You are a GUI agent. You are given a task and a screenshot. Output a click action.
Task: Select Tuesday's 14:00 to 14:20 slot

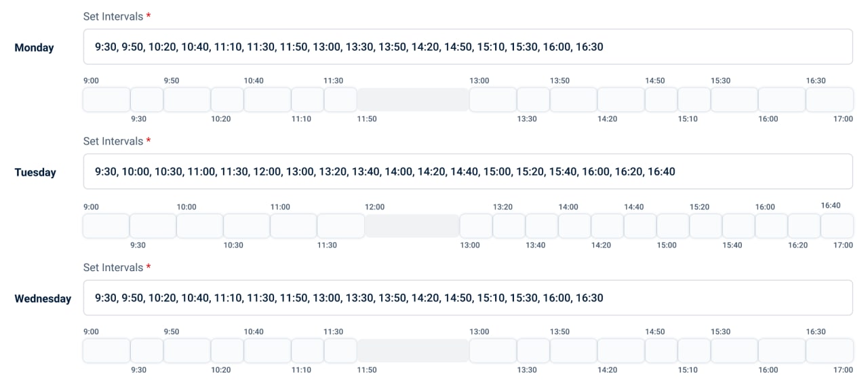click(x=574, y=226)
